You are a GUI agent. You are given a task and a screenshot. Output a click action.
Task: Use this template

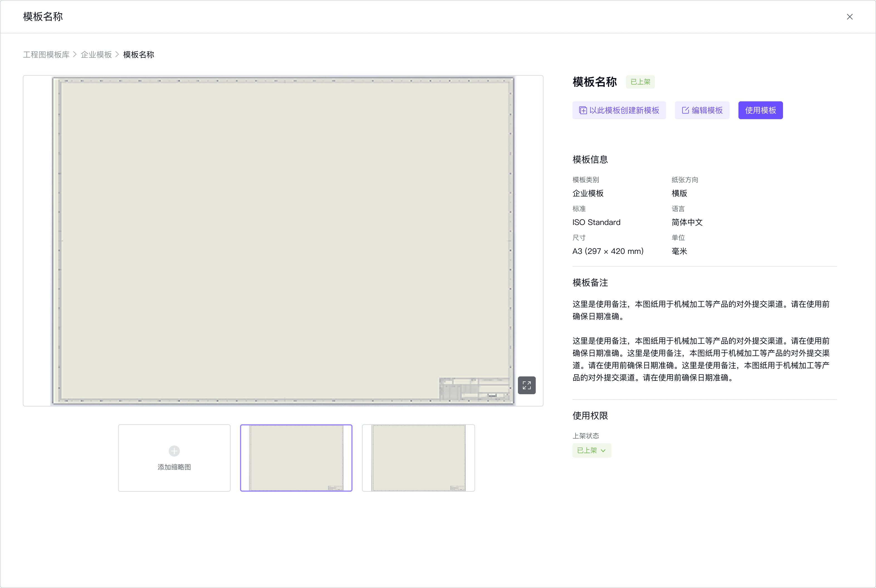760,110
